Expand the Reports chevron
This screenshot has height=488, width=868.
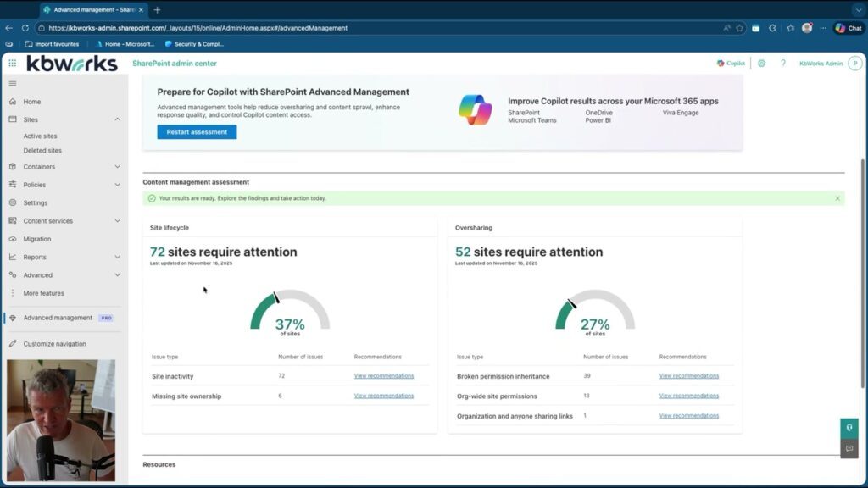pyautogui.click(x=117, y=257)
